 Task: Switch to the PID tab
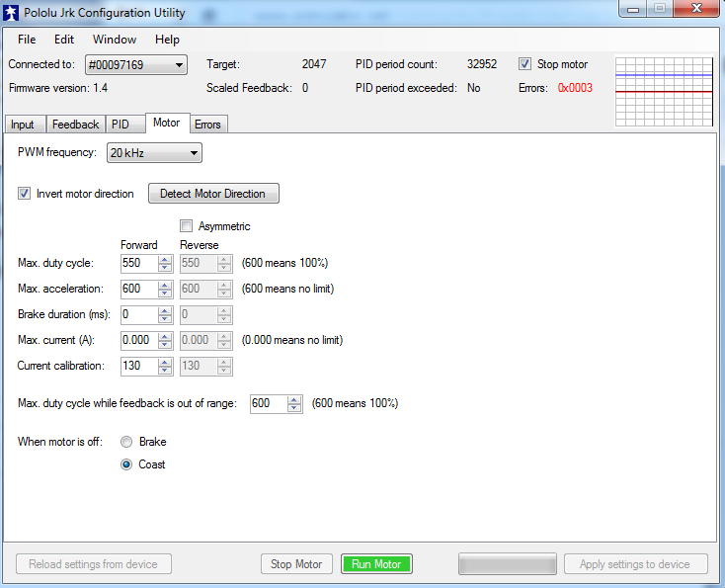(124, 125)
